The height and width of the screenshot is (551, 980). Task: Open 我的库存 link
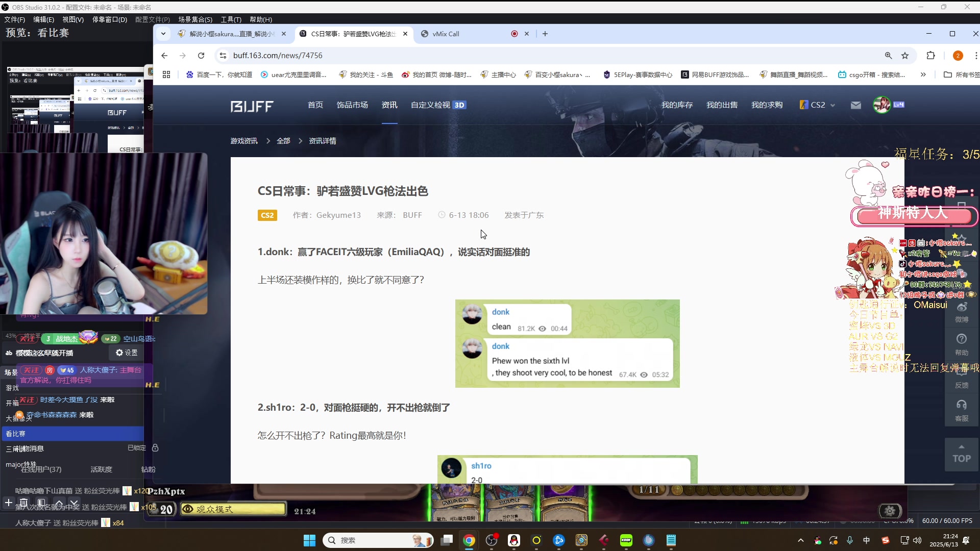(677, 105)
